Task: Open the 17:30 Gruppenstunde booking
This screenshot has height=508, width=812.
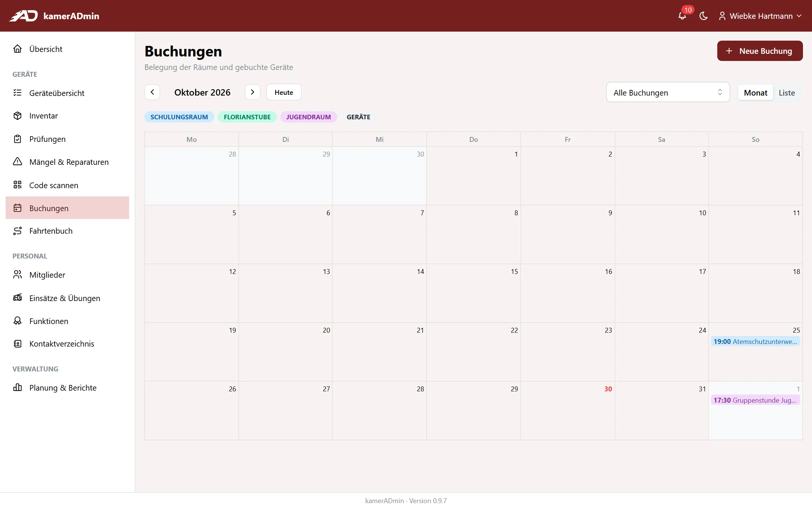Action: click(755, 400)
